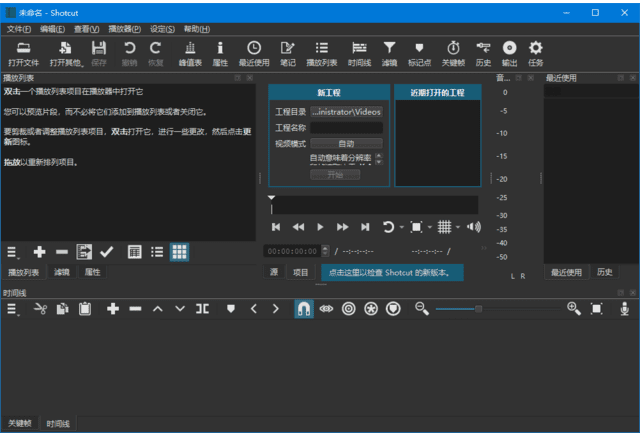Go to previous marker in timeline
642x433 pixels.
(253, 309)
